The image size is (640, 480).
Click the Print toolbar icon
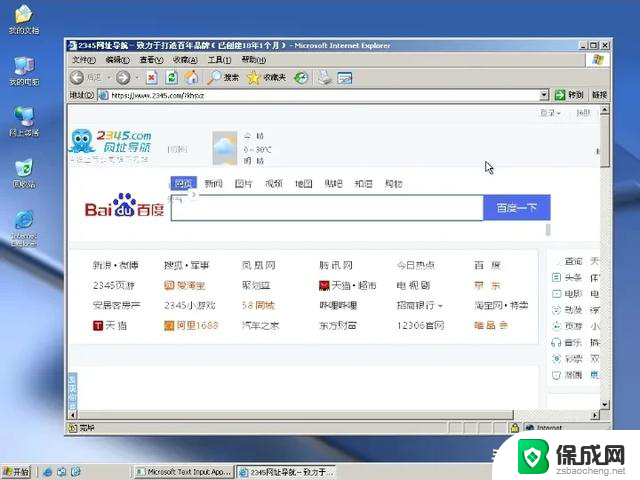pyautogui.click(x=325, y=78)
